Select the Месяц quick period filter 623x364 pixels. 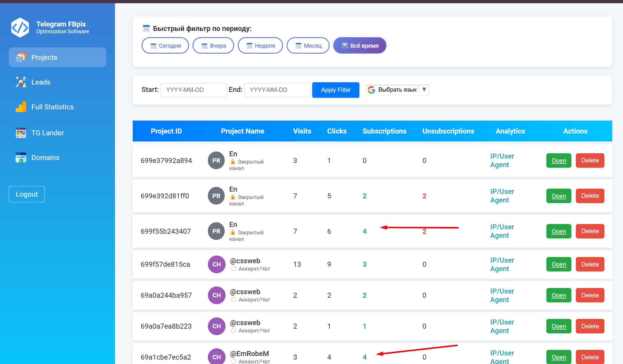[308, 46]
